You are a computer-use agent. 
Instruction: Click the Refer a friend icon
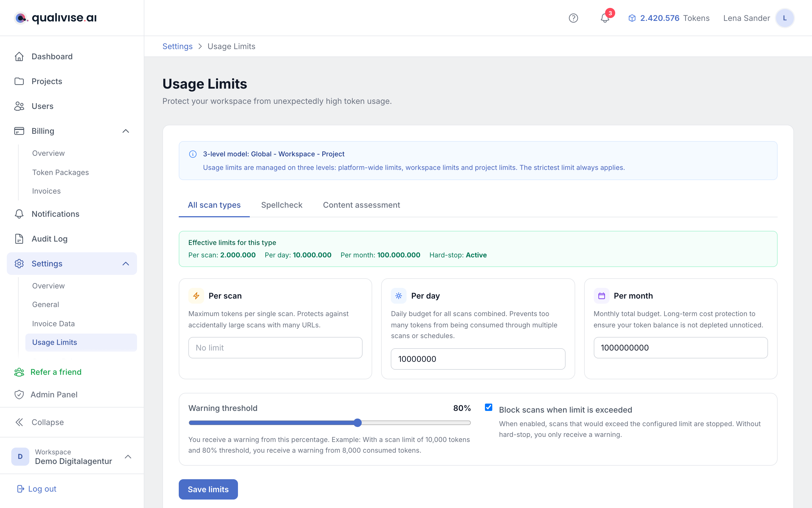(19, 372)
